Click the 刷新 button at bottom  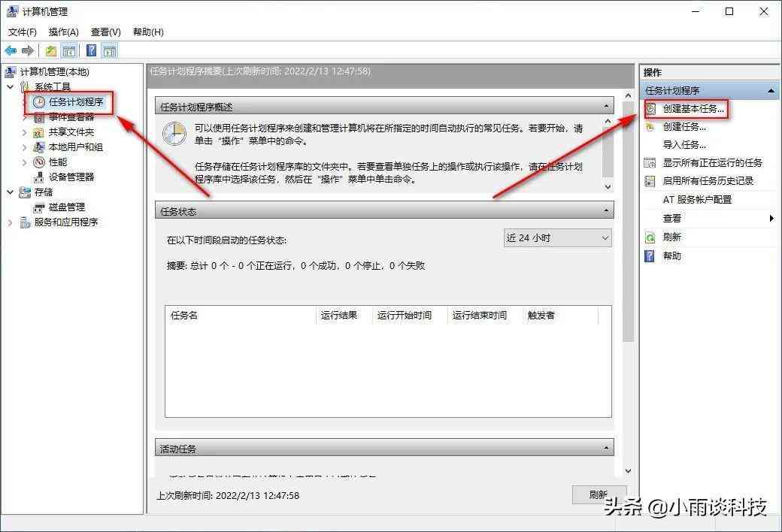tap(599, 494)
